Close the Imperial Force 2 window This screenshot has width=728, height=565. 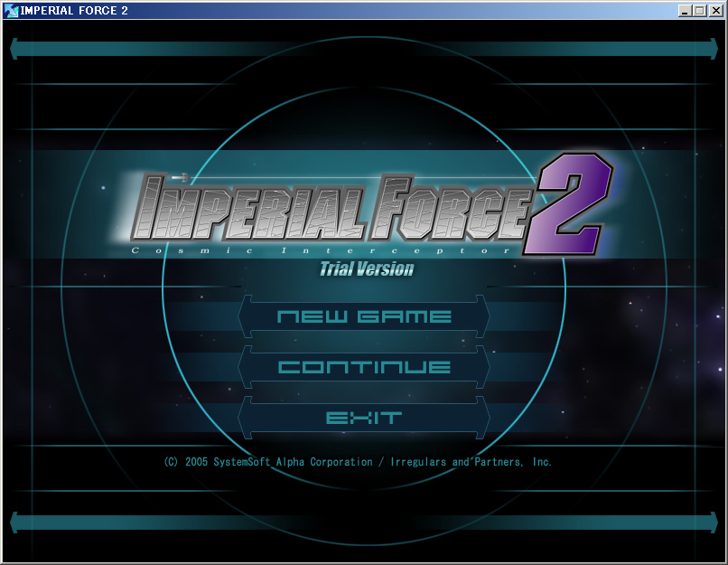point(715,11)
